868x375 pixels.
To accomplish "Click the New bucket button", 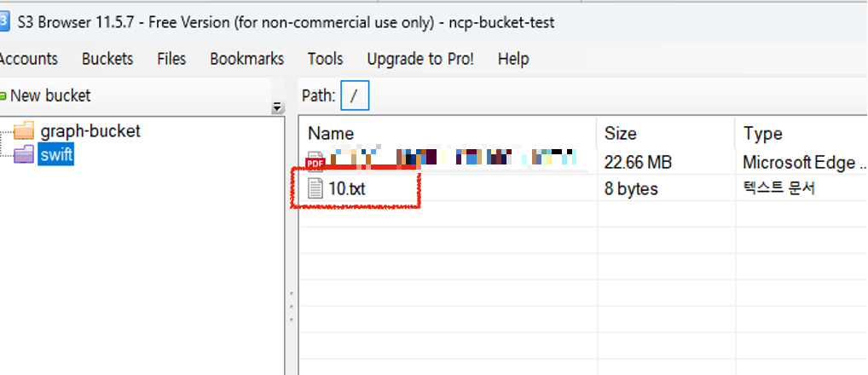I will (45, 95).
